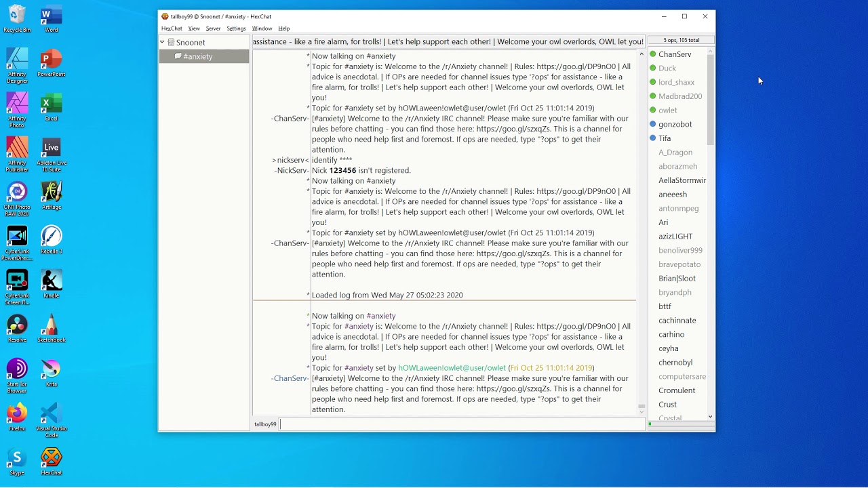Launch Kindle desktop shortcut
The width and height of the screenshot is (868, 488).
point(51,285)
